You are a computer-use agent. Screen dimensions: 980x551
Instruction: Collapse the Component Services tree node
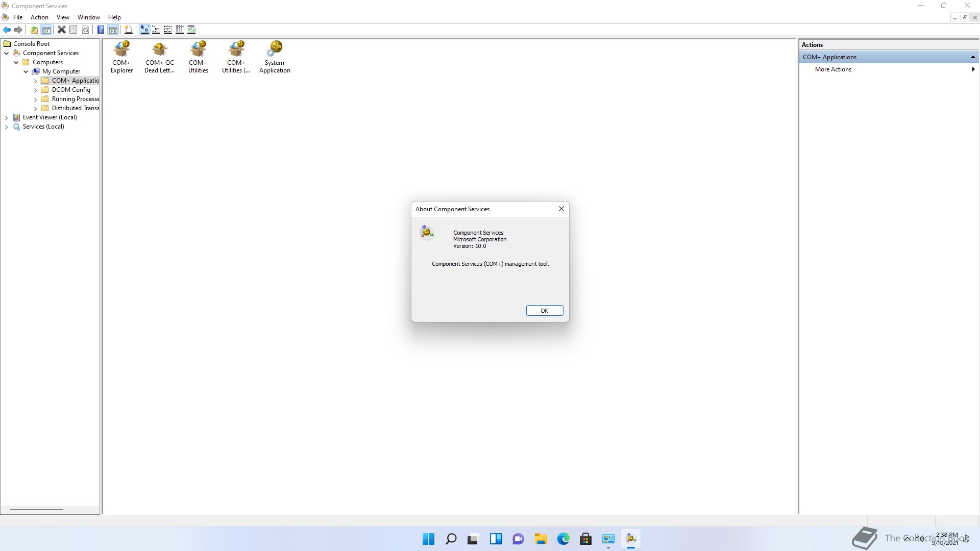[x=7, y=53]
